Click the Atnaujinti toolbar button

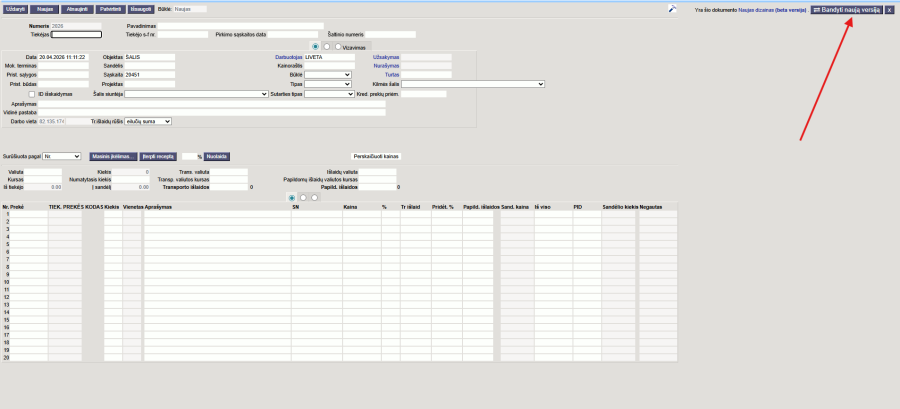(77, 8)
